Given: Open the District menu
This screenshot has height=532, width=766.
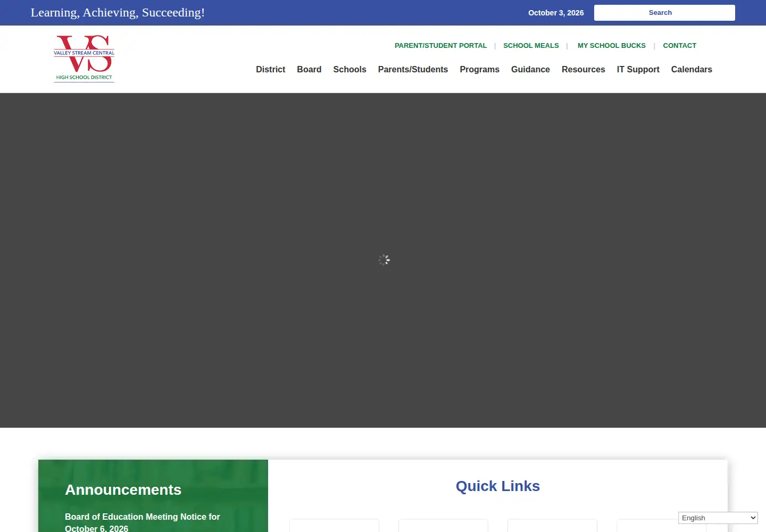Looking at the screenshot, I should click(270, 69).
